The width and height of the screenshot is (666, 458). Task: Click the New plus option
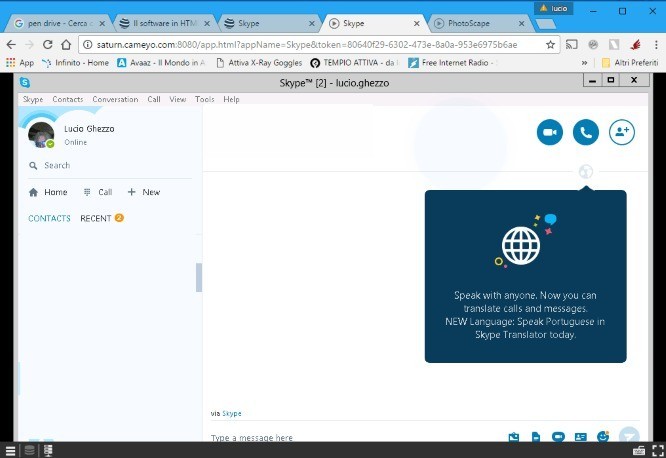click(144, 192)
